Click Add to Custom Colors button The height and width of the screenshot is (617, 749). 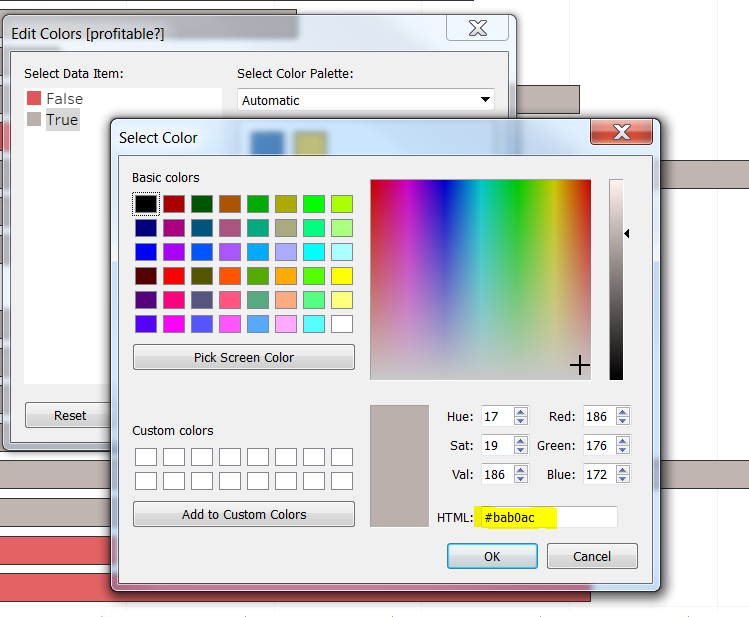coord(244,514)
